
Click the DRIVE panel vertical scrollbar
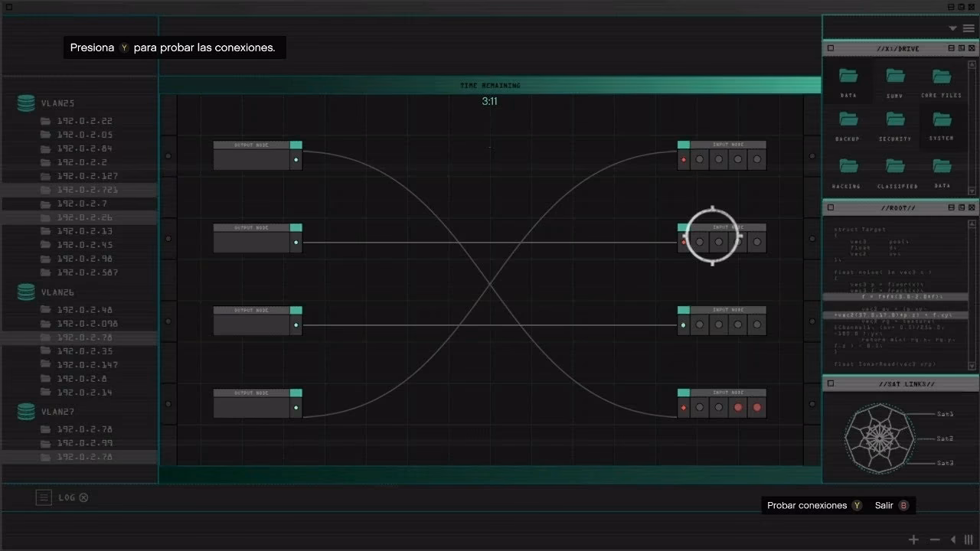(972, 127)
